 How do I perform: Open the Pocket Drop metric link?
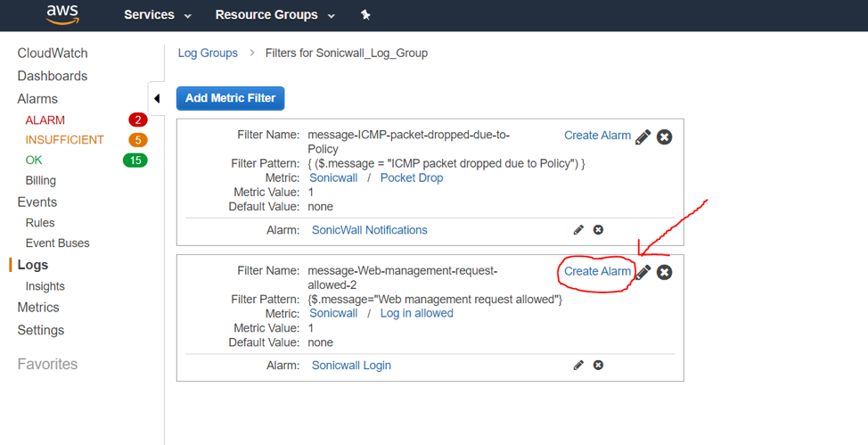point(412,177)
